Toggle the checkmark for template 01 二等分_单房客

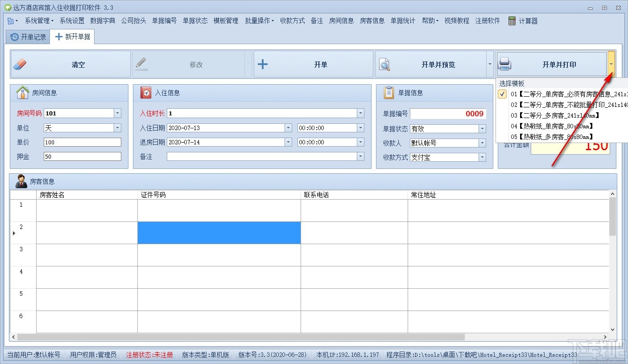503,94
